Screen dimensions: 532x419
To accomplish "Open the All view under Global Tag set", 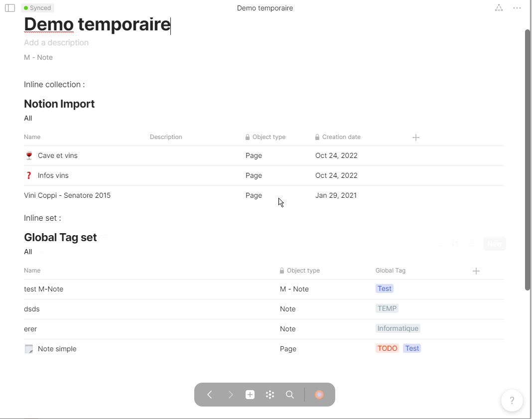I will pyautogui.click(x=28, y=252).
